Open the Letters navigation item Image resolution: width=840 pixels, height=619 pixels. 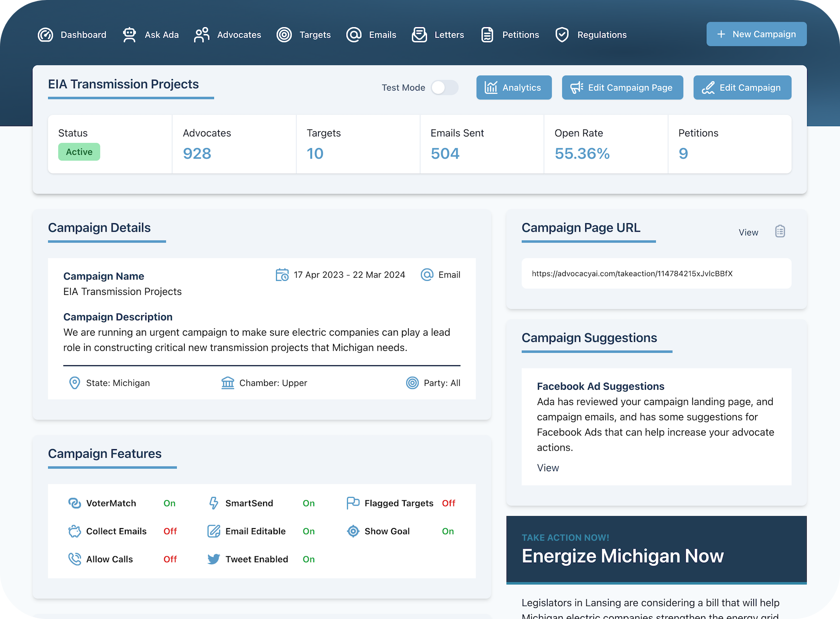(x=438, y=35)
